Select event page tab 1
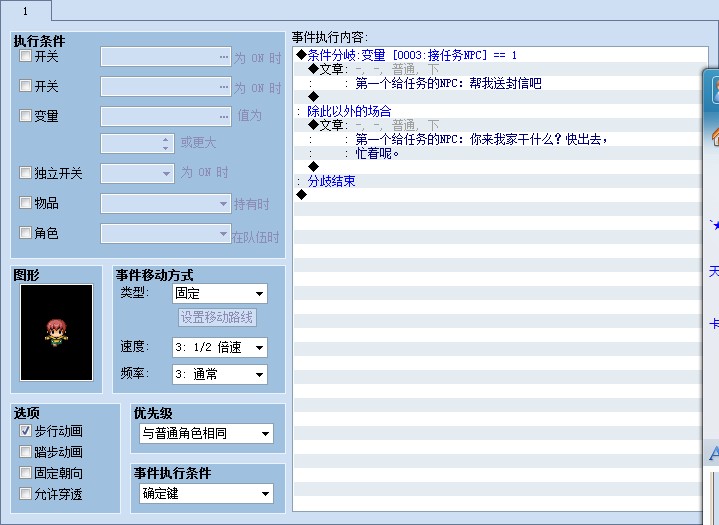Viewport: 719px width, 525px height. click(x=26, y=11)
